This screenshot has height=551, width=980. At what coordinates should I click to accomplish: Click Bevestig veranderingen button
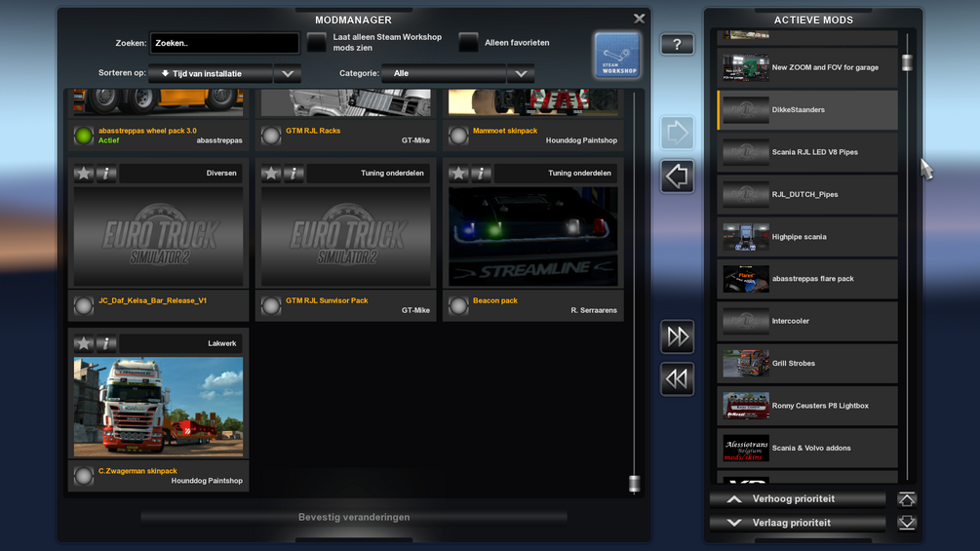(x=354, y=517)
